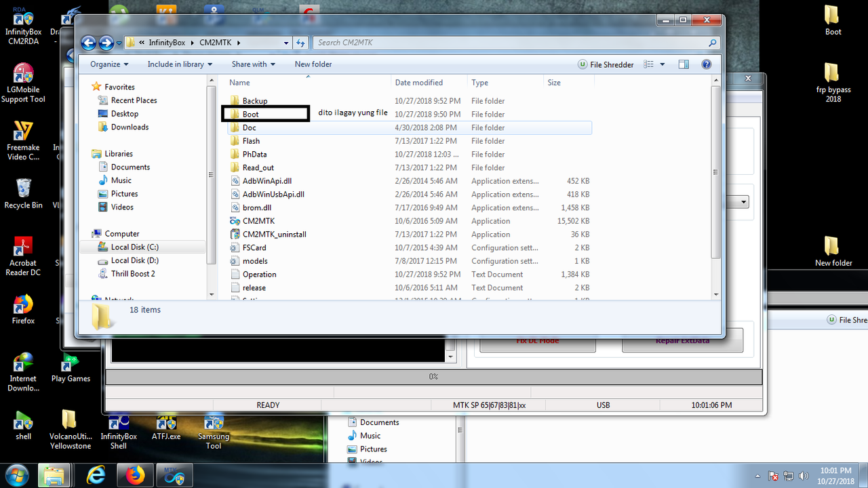Click the MTK log area scroll-down arrow
Viewport: 868px width, 488px height.
tap(450, 357)
